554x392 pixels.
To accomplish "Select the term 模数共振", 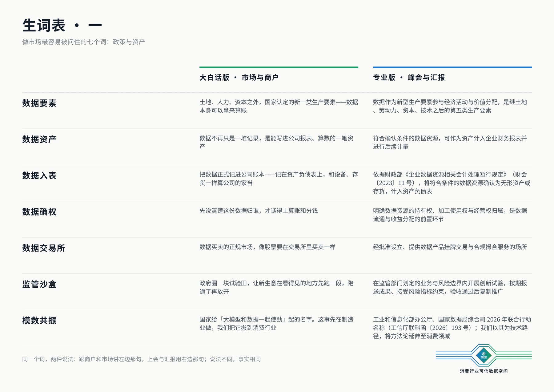I will 39,321.
